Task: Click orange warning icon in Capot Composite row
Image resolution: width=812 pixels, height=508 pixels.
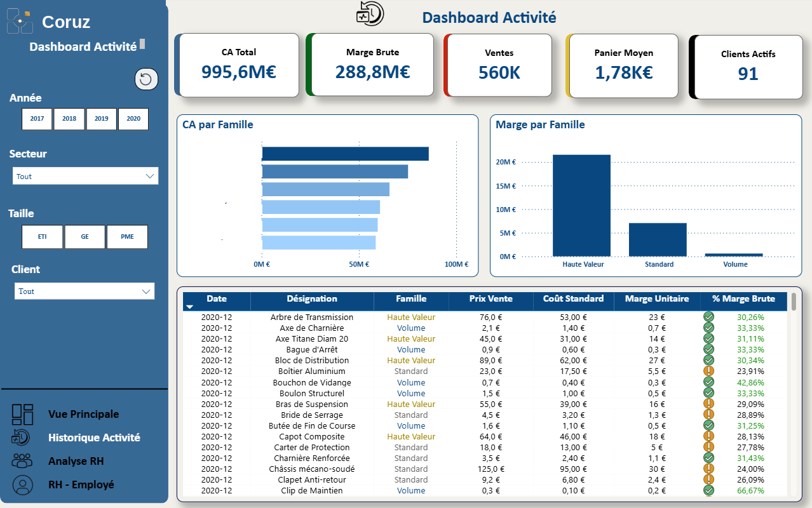Action: point(708,436)
